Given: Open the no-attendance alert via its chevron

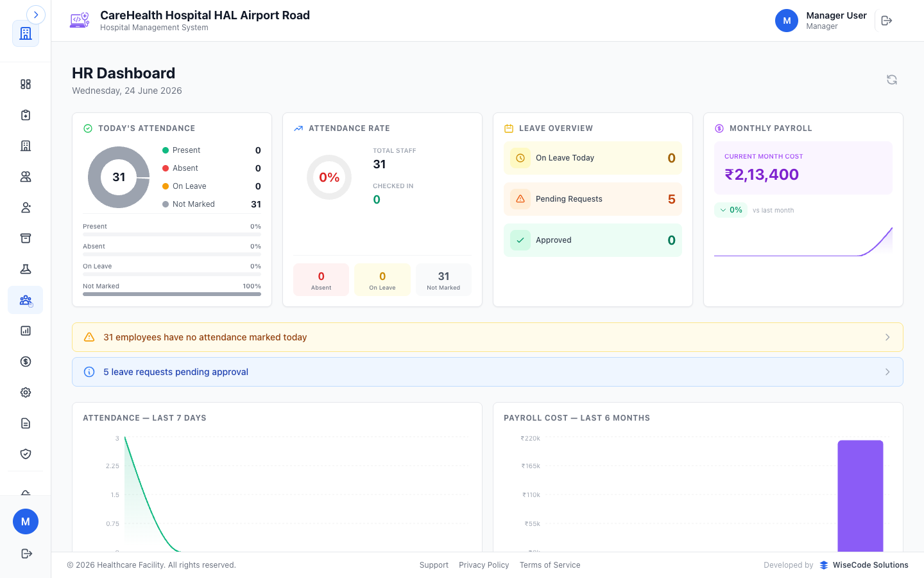Looking at the screenshot, I should point(887,337).
